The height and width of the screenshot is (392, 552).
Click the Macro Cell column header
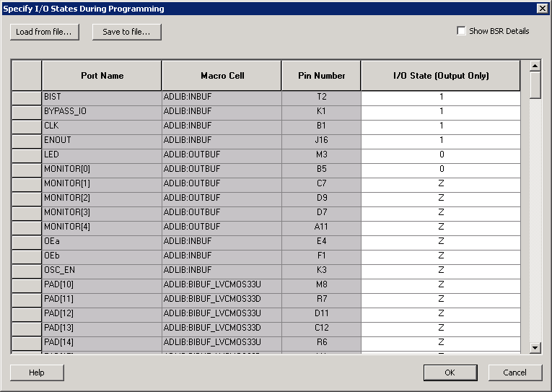(x=222, y=76)
